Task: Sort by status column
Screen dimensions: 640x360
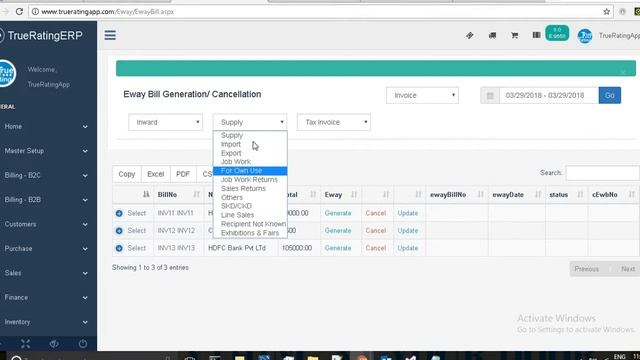Action: click(567, 195)
